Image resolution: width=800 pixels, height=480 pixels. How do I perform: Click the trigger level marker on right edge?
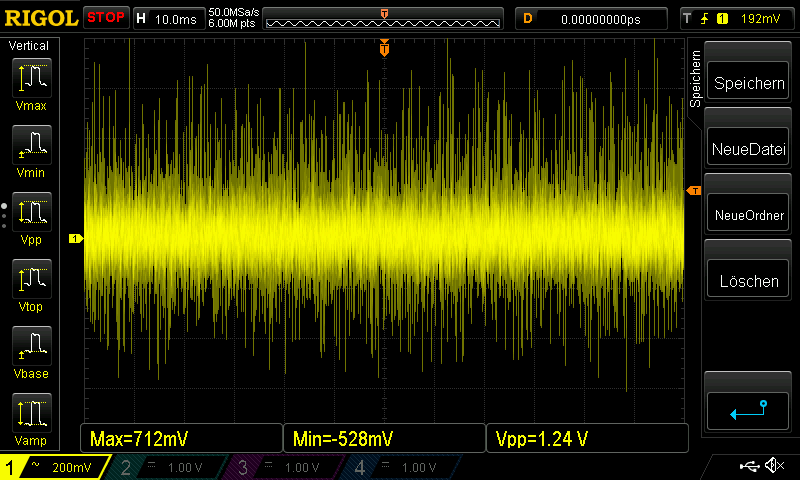coord(692,190)
